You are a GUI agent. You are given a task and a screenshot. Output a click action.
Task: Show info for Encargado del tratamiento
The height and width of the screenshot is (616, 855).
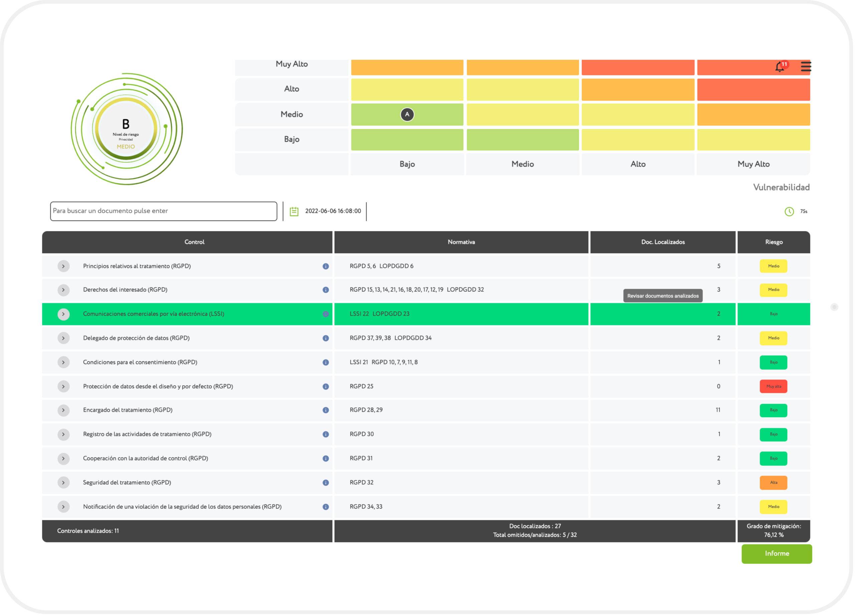326,411
